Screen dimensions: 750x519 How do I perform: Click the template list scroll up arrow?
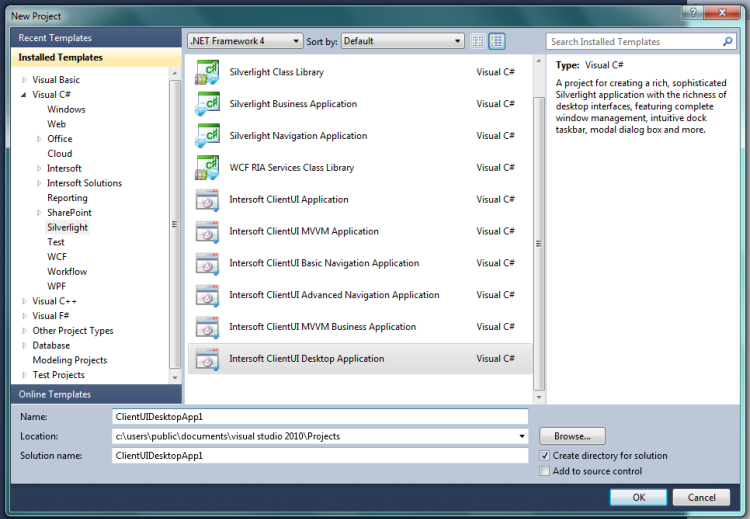pos(539,61)
